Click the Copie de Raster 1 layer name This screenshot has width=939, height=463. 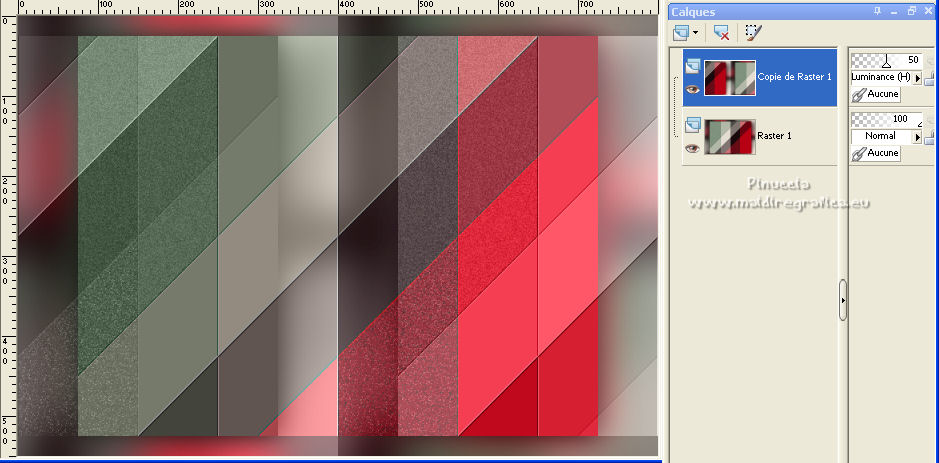tap(794, 77)
